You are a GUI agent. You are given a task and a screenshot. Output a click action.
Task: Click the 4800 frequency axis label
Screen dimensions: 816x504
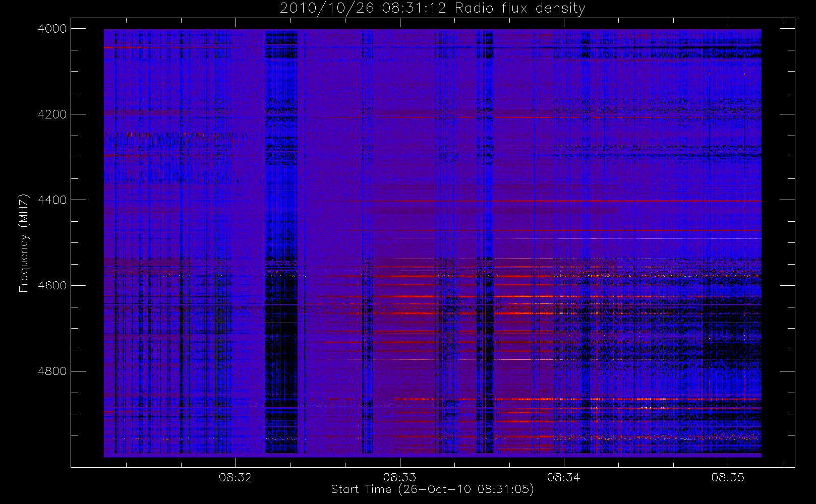point(52,371)
